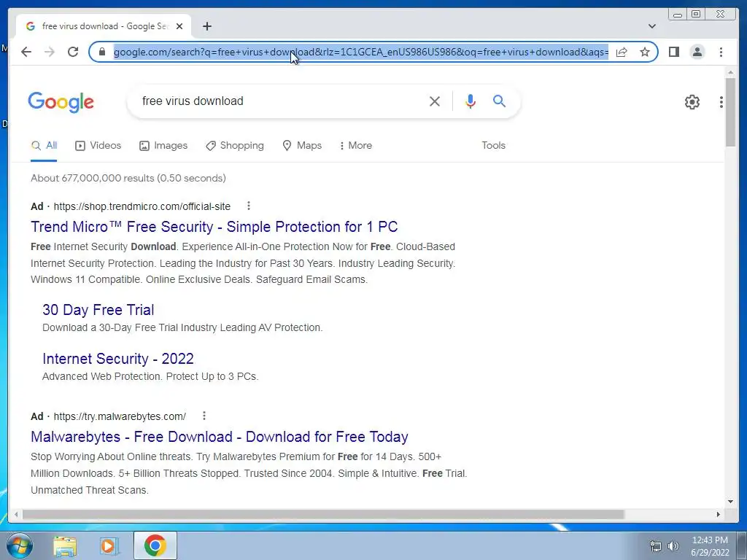The height and width of the screenshot is (560, 747).
Task: Click the Chrome taskbar button
Action: point(155,545)
